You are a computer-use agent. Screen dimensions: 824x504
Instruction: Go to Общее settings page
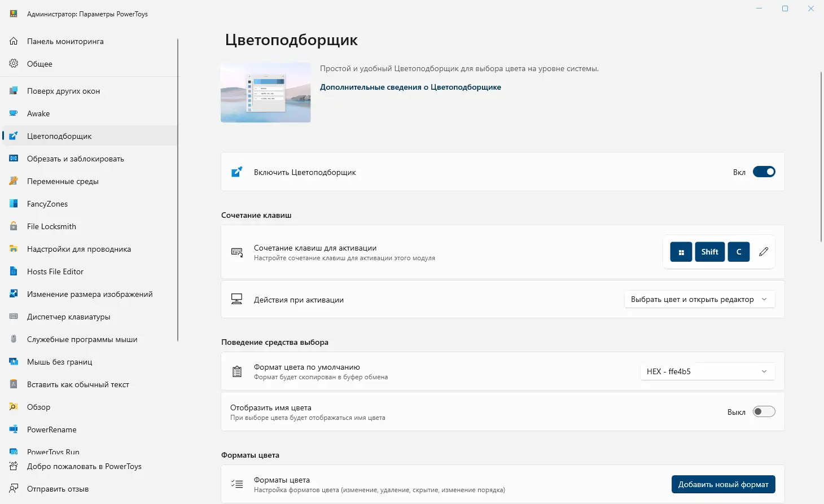point(40,64)
